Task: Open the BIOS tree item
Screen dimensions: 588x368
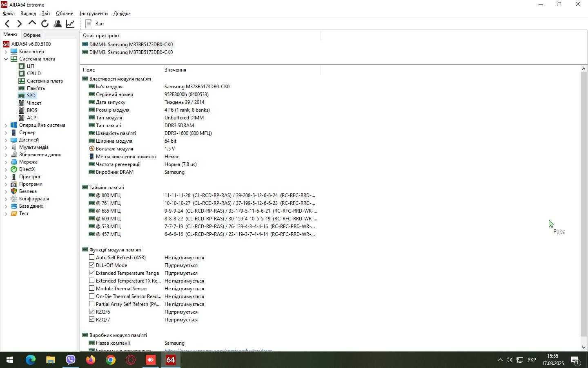Action: [32, 110]
